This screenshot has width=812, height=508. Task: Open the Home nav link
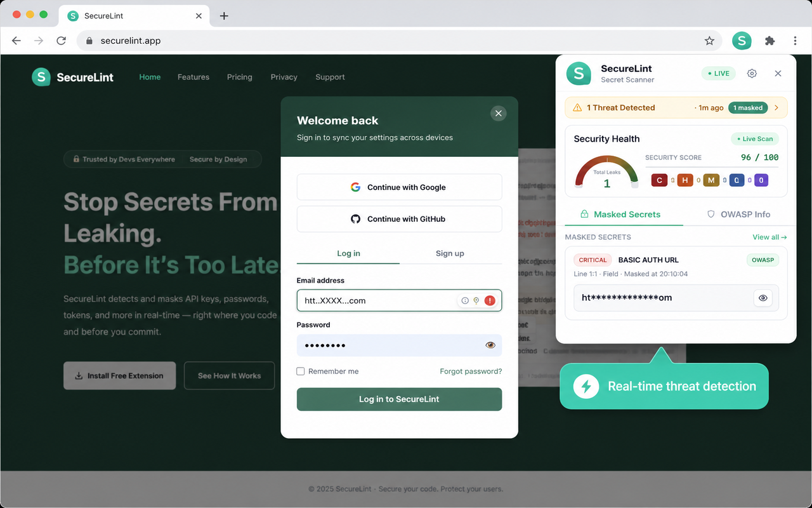click(150, 77)
